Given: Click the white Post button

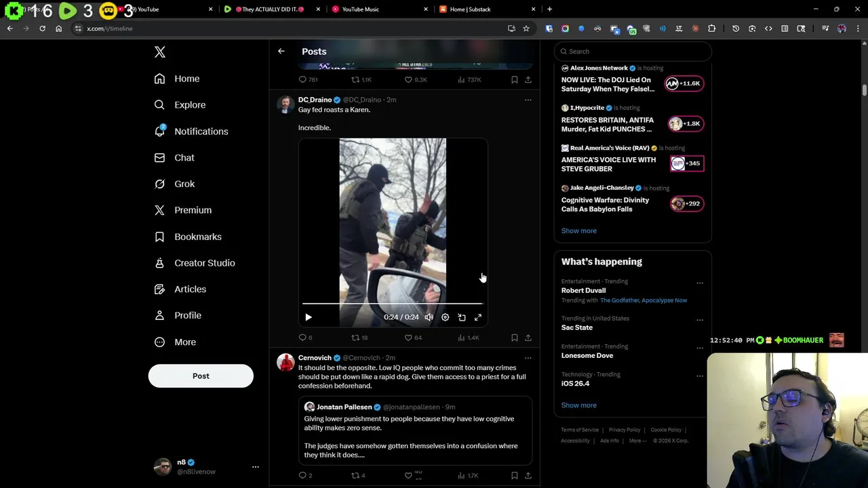Looking at the screenshot, I should 201,376.
